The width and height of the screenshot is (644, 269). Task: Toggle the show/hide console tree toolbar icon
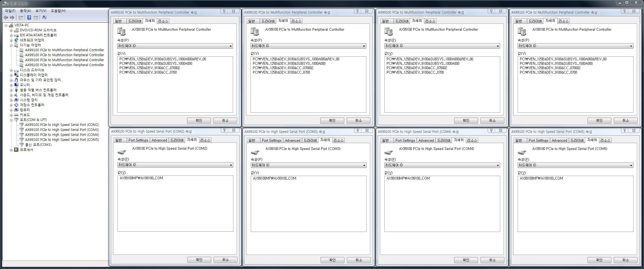click(x=21, y=18)
